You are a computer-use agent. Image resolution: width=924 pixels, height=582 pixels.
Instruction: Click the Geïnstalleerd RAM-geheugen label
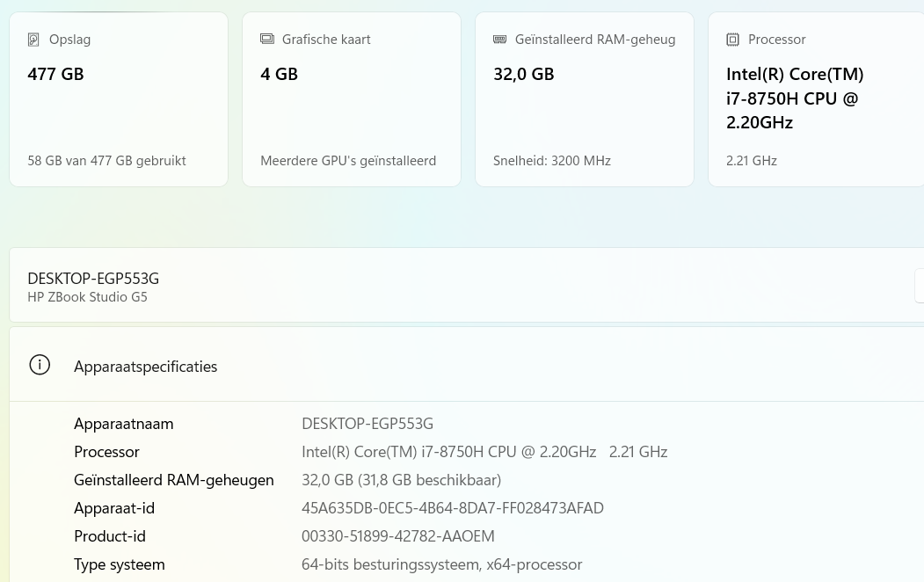point(174,480)
